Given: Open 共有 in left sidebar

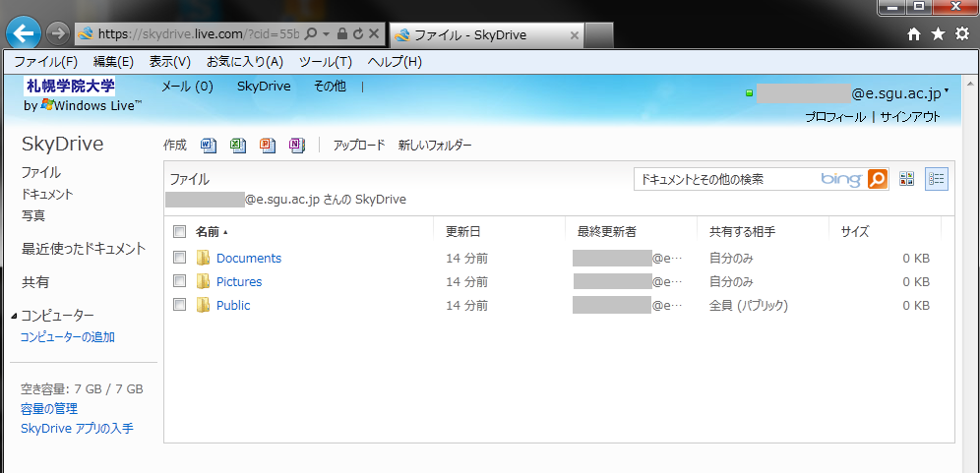Looking at the screenshot, I should pyautogui.click(x=35, y=282).
